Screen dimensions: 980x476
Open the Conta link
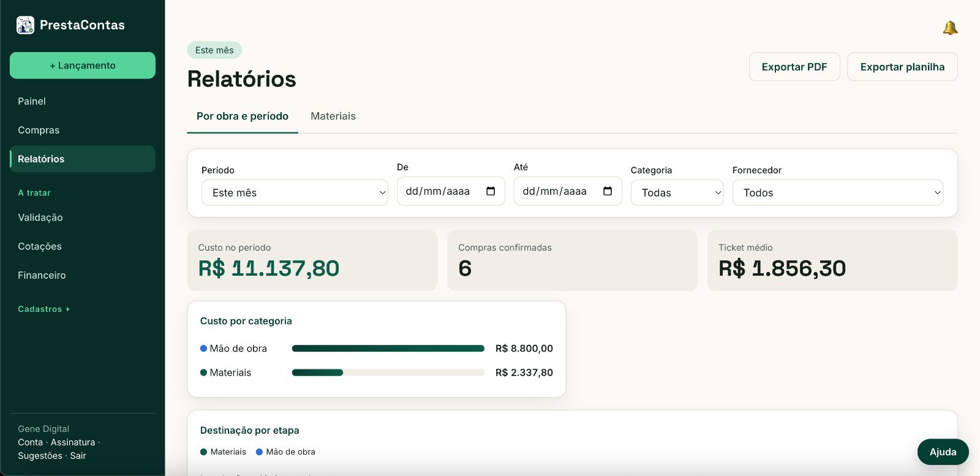coord(30,442)
